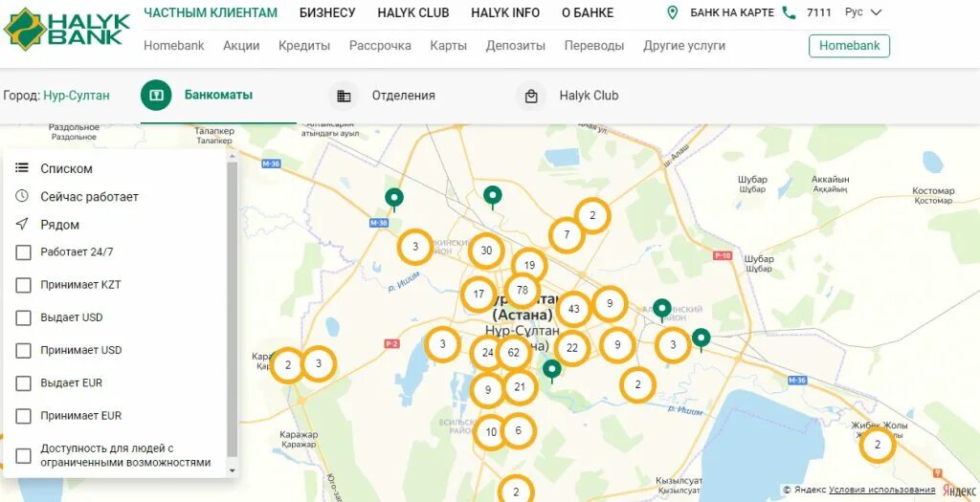
Task: Click the location pin icon near Банк на карте
Action: 673,12
